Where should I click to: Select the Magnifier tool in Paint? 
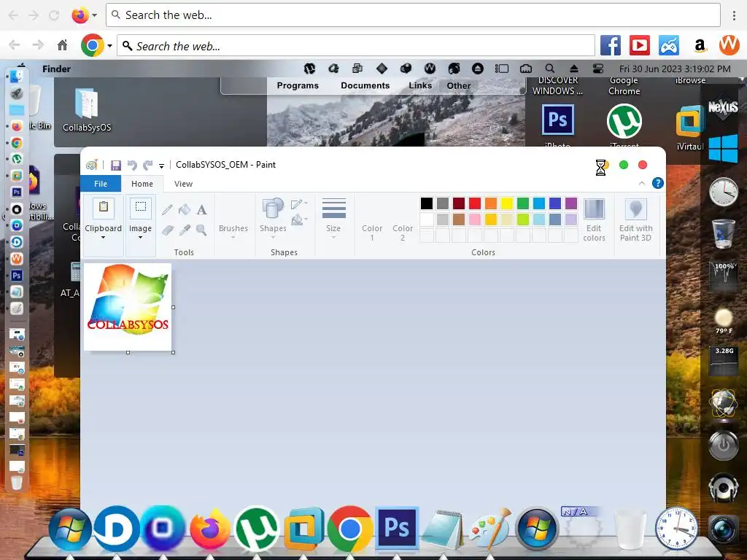[201, 230]
